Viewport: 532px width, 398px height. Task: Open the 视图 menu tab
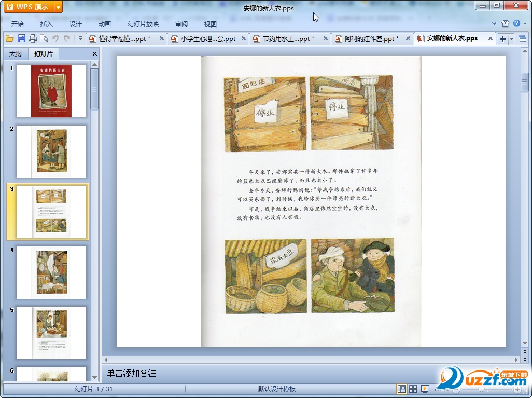point(211,24)
